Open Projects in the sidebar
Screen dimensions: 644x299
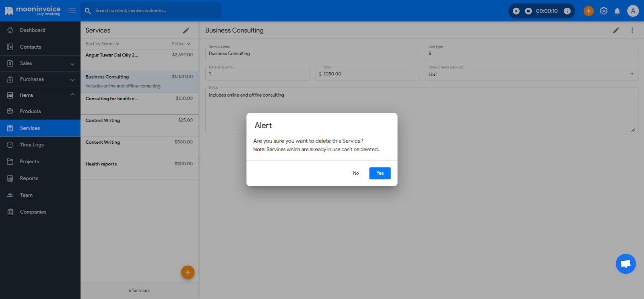click(x=40, y=162)
